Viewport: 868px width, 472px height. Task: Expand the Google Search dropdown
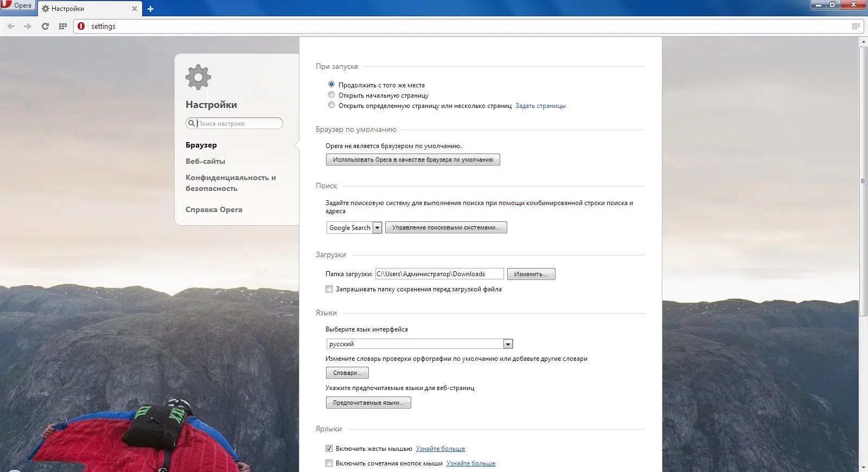click(354, 228)
